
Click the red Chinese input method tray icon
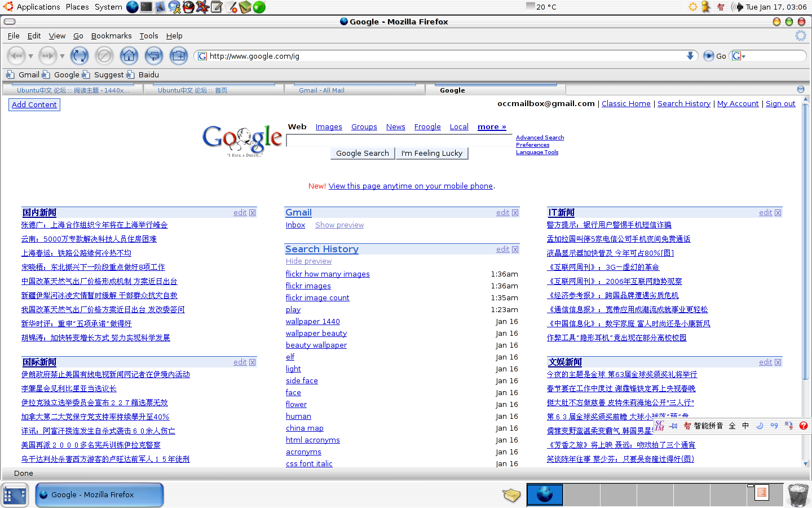click(721, 7)
